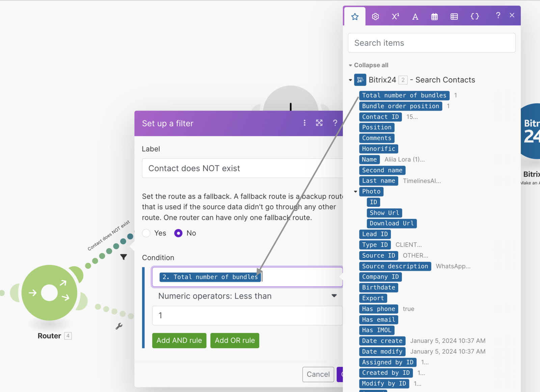This screenshot has width=540, height=392.
Task: Collapse the Photo tree item
Action: (x=355, y=191)
